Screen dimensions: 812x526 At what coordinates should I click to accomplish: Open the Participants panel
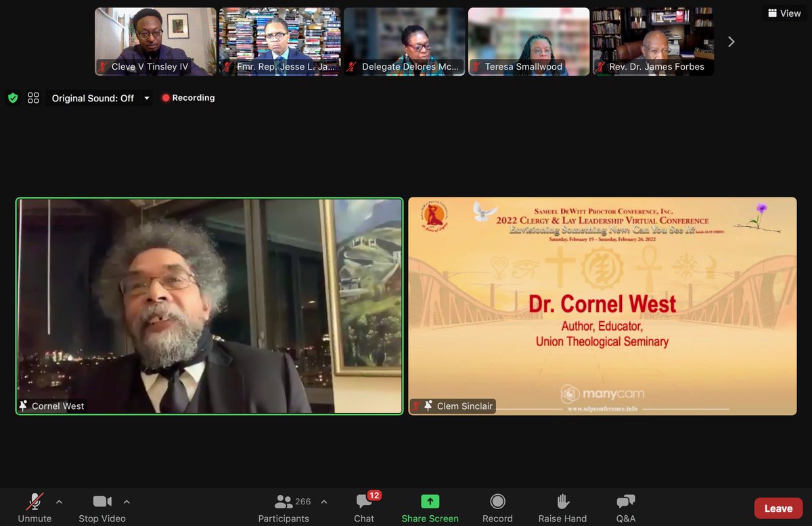point(284,508)
